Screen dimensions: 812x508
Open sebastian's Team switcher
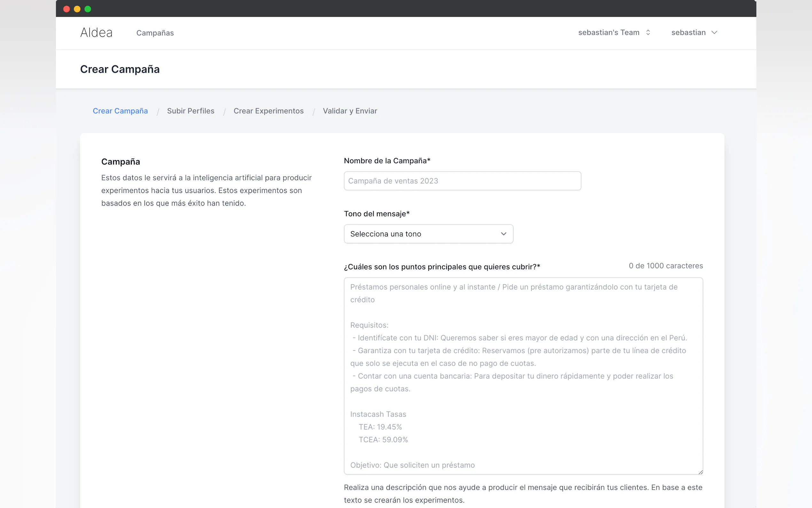click(x=608, y=33)
